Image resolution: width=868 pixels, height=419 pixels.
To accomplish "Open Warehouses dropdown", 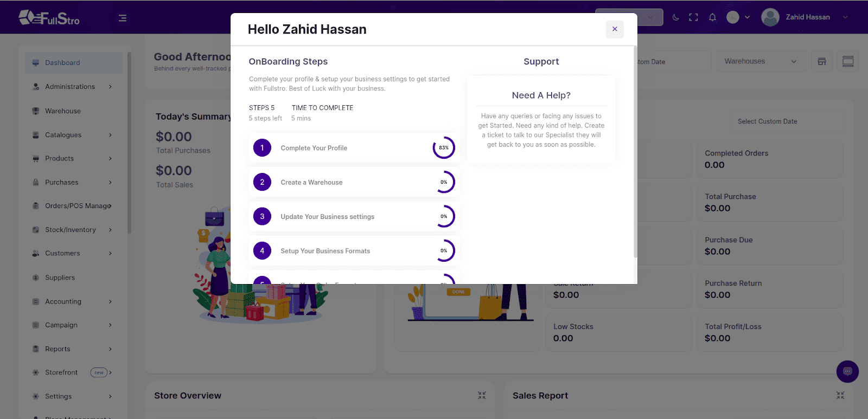I will click(761, 61).
